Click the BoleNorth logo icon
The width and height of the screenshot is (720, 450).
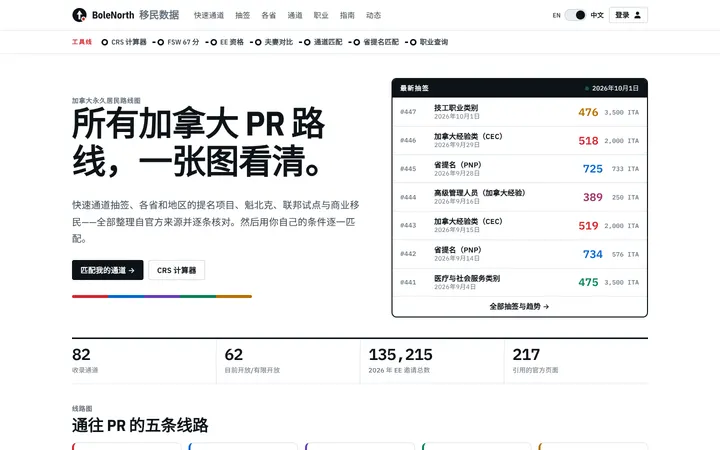[79, 15]
